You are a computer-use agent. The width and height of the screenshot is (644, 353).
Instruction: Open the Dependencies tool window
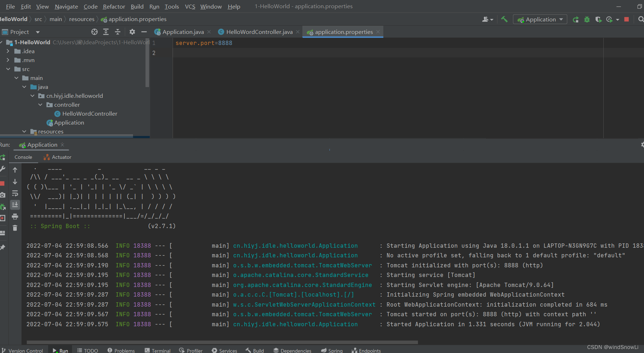coord(292,351)
